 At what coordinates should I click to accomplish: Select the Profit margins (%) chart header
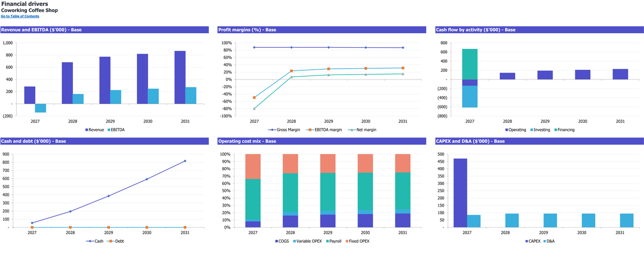coord(322,30)
